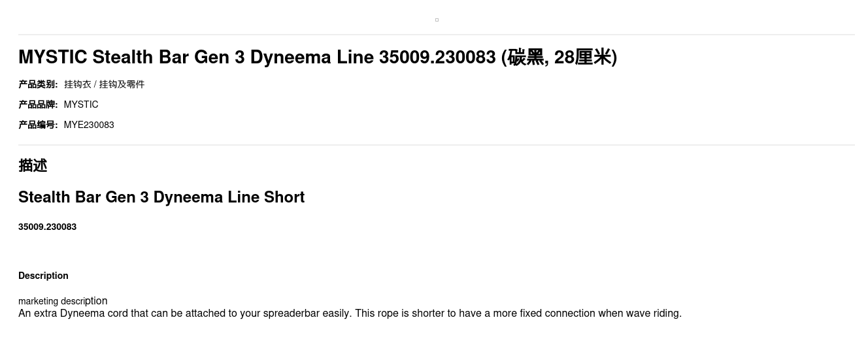This screenshot has width=868, height=339.
Task: Click the 'marketing description' text line
Action: (63, 301)
